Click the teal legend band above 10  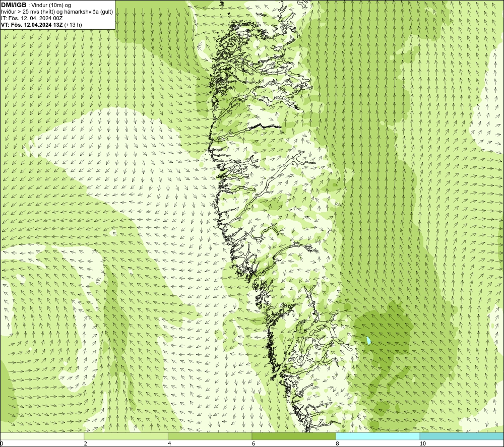click(462, 436)
